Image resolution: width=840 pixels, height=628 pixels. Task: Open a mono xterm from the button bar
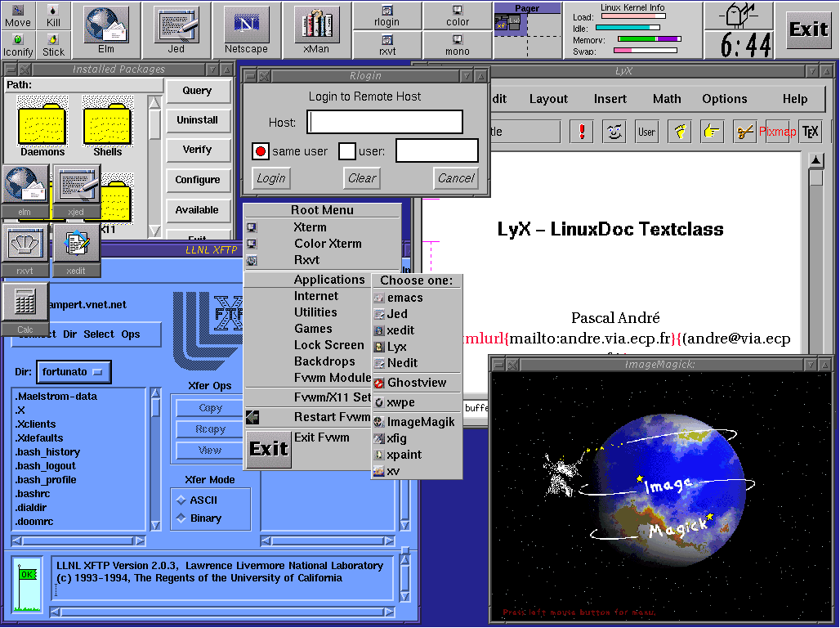[457, 45]
